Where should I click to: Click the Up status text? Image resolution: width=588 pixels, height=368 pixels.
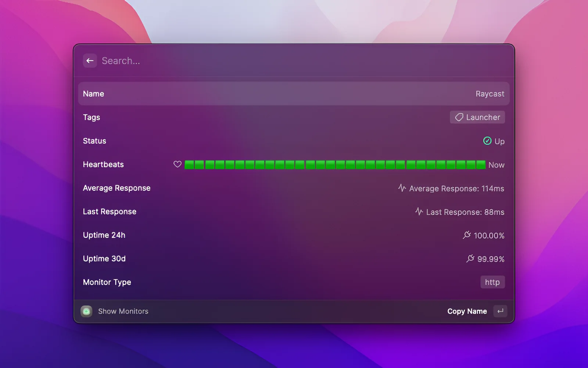coord(499,141)
